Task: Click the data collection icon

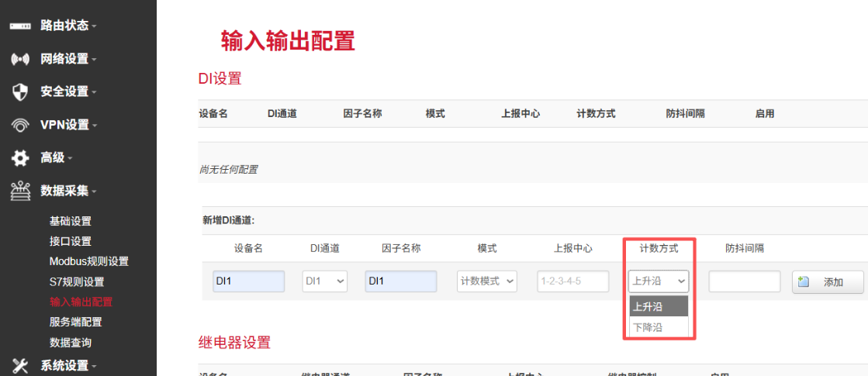Action: click(x=20, y=191)
